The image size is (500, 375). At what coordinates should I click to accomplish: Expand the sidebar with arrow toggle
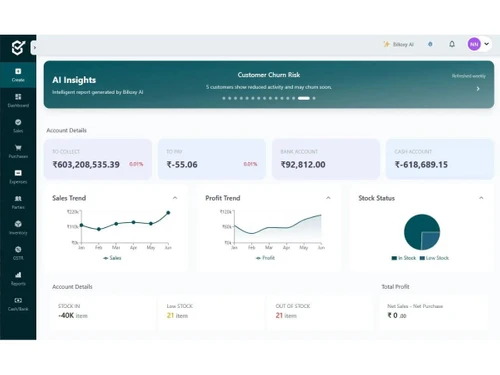coord(34,48)
